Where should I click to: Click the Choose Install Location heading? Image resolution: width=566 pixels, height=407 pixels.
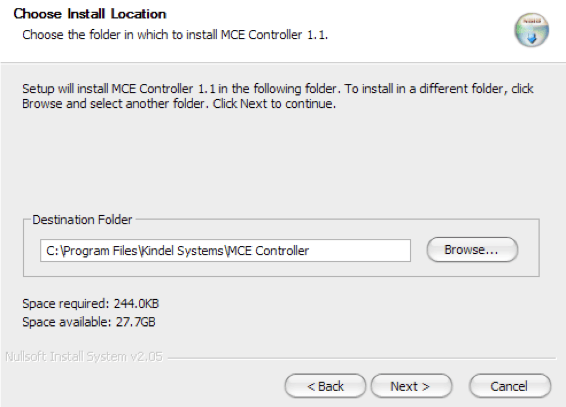[90, 14]
